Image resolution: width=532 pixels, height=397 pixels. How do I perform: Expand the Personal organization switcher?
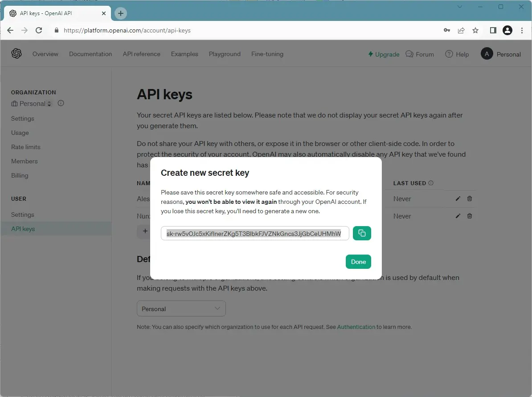click(x=32, y=104)
